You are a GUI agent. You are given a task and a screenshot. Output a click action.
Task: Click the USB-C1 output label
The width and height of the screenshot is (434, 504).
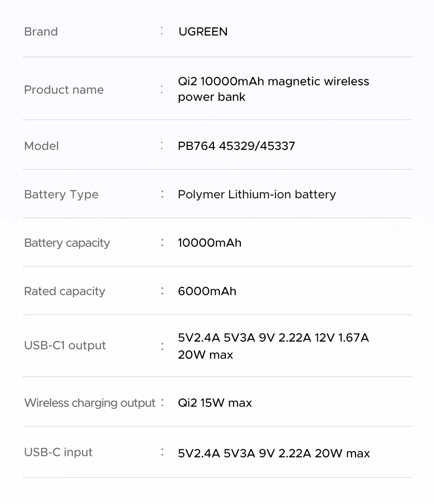(x=65, y=346)
